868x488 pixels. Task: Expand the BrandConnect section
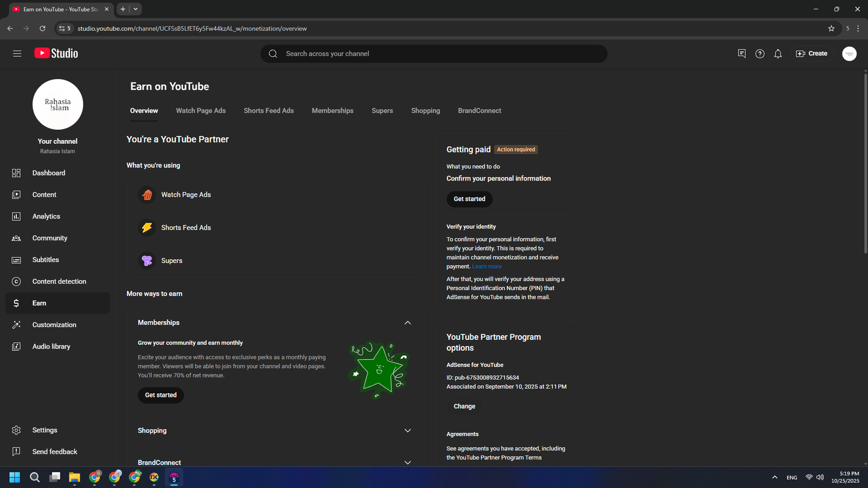407,462
